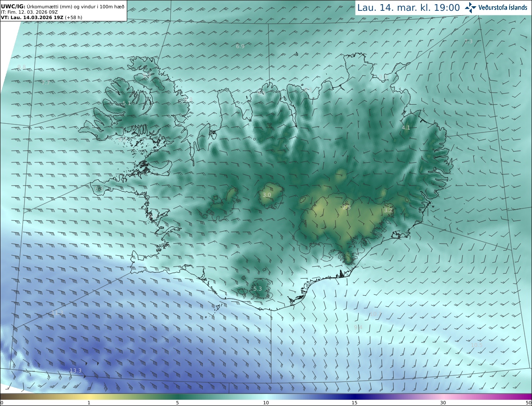Click the '15' tick label on colour scale
The image size is (532, 406).
pos(355,403)
